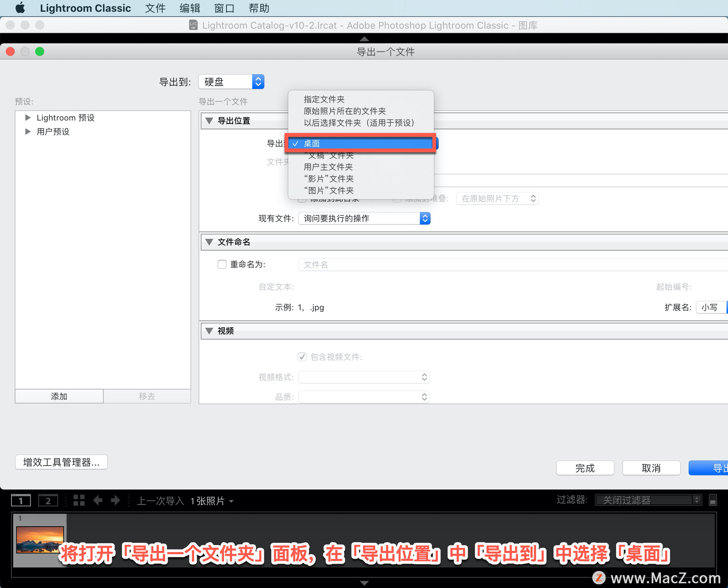Image resolution: width=728 pixels, height=588 pixels.
Task: Collapse the 导出位置 section
Action: point(209,121)
